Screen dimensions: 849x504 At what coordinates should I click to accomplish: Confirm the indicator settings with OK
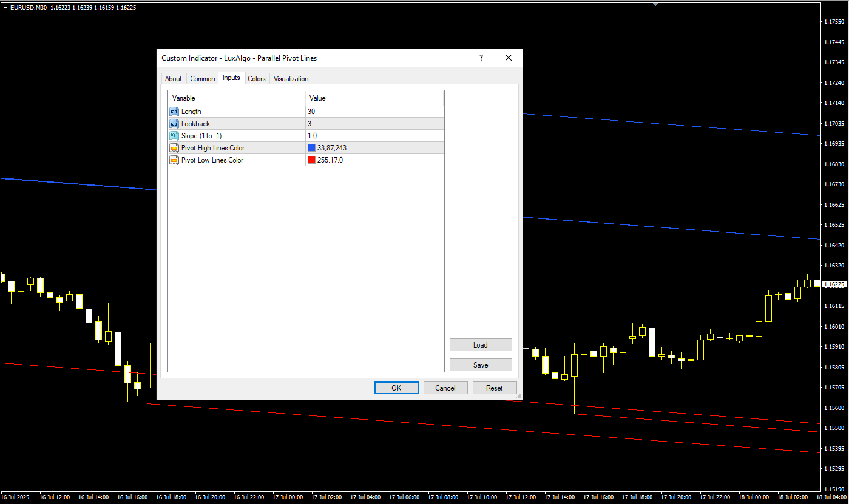point(396,388)
